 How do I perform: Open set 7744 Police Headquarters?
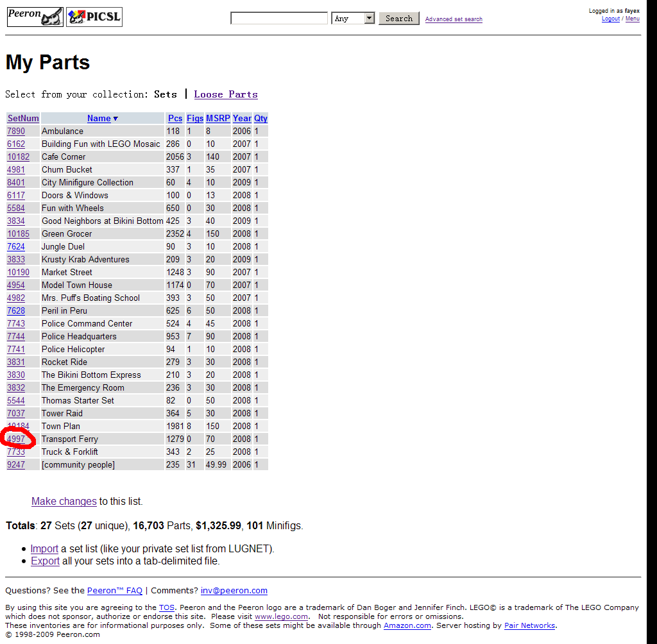click(16, 337)
